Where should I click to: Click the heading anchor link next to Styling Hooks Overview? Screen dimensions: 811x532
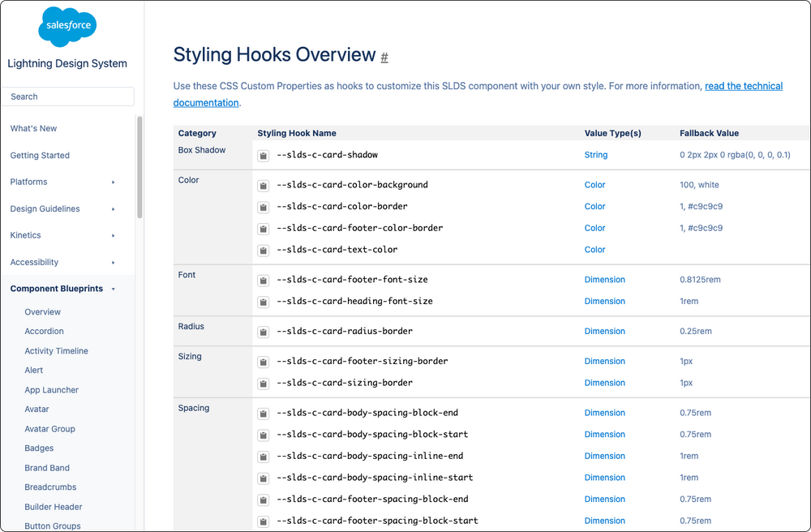[382, 57]
